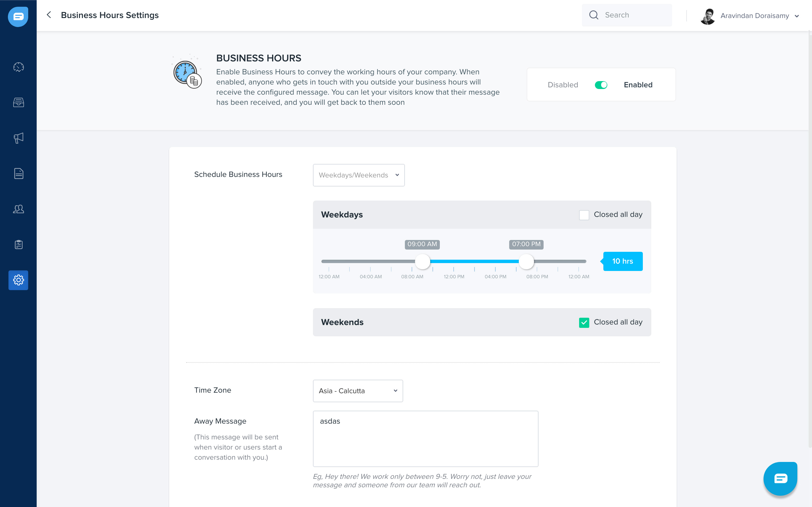Screen dimensions: 812x507
Task: Open the Weekdays/Weekends schedule dropdown
Action: click(358, 175)
